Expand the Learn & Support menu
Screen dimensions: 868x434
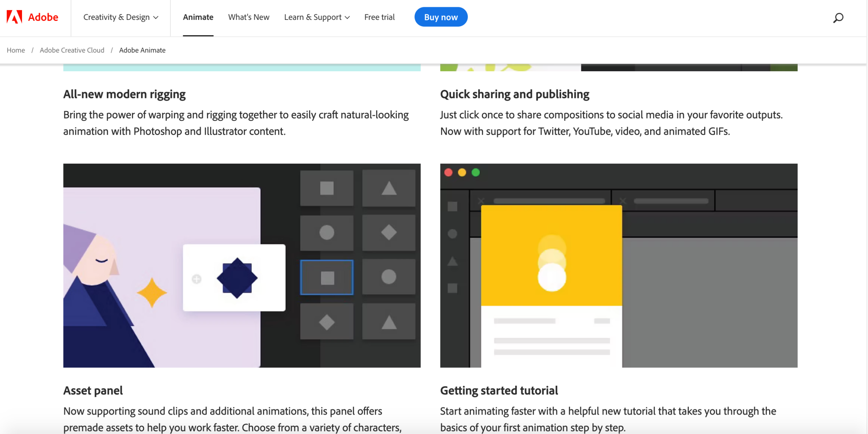pyautogui.click(x=317, y=17)
